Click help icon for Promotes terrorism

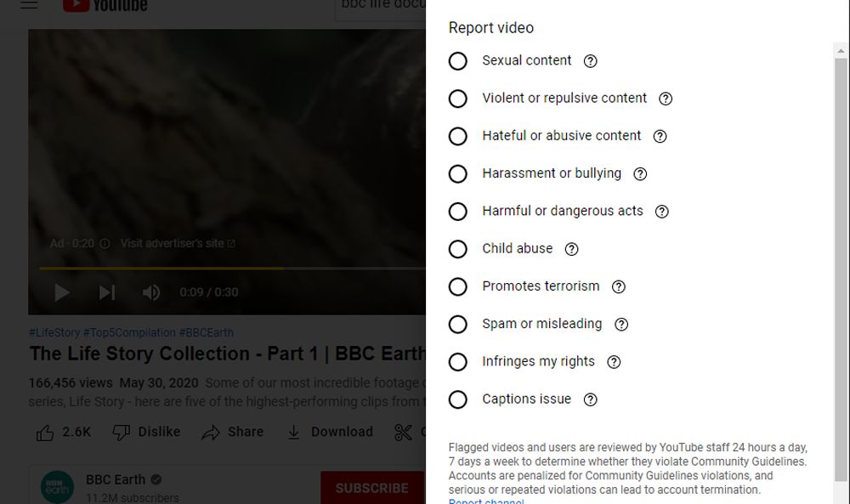619,286
